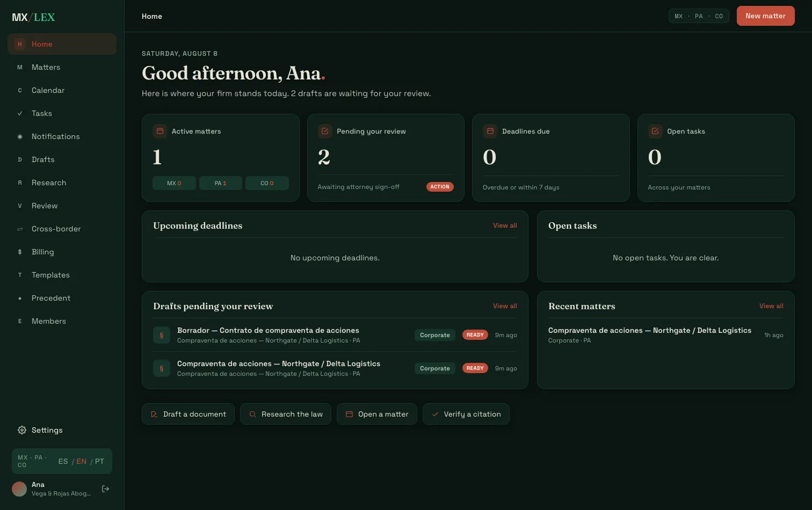The image size is (812, 510).
Task: Click the Deadlines due card icon
Action: (x=490, y=131)
